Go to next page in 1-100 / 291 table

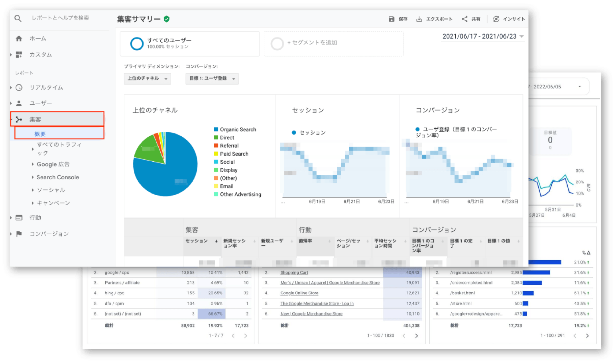[x=587, y=336]
